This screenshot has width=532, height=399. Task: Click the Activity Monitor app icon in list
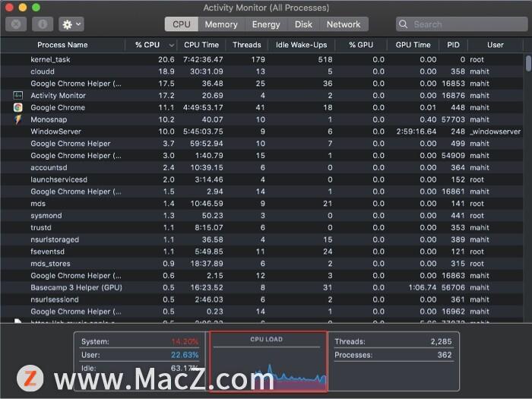pos(18,96)
